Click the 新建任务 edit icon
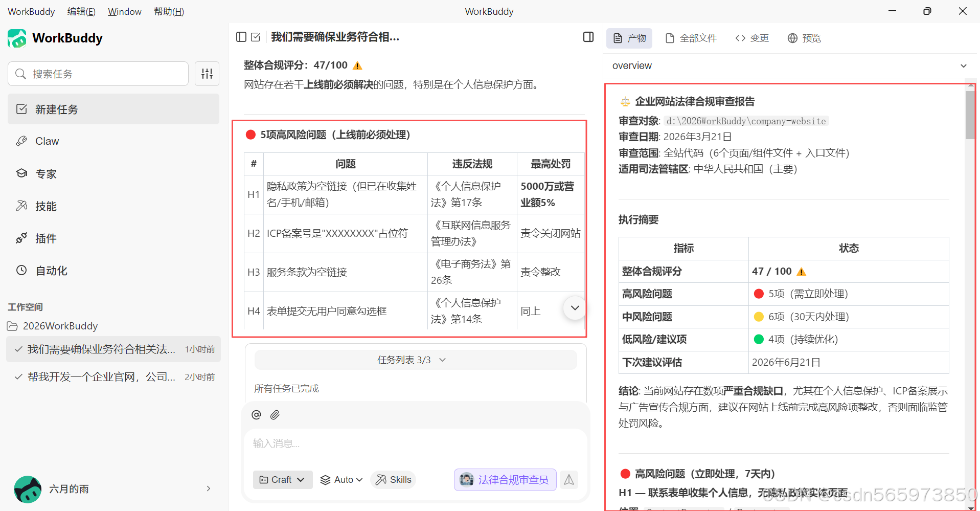Viewport: 980px width, 511px height. (x=21, y=109)
